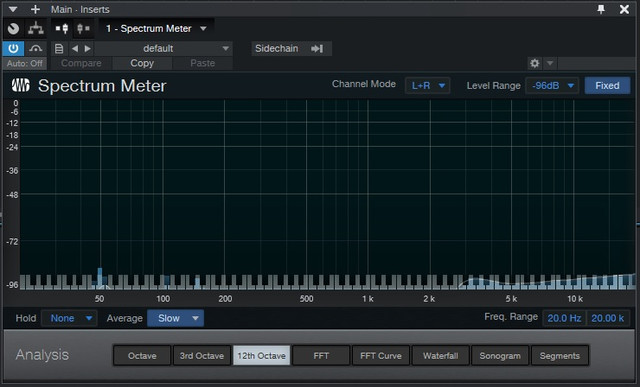Screen dimensions: 640x387
Task: Open the 'default' preset dropdown
Action: point(163,49)
